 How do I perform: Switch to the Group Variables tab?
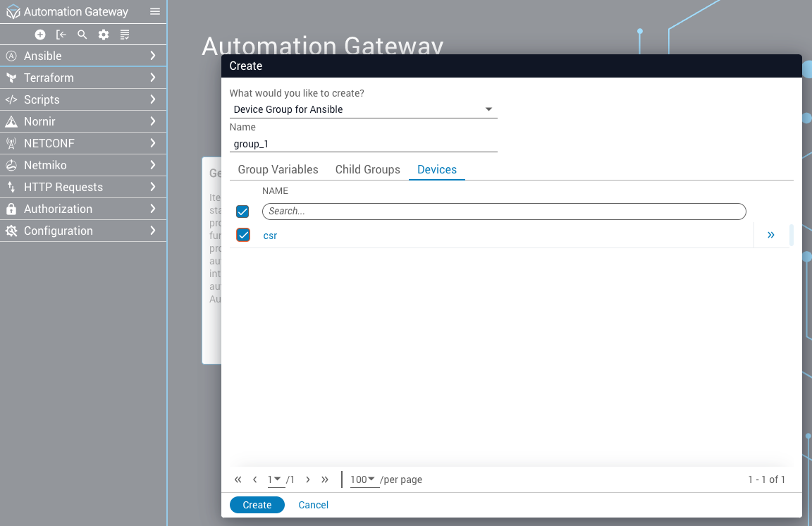(278, 169)
